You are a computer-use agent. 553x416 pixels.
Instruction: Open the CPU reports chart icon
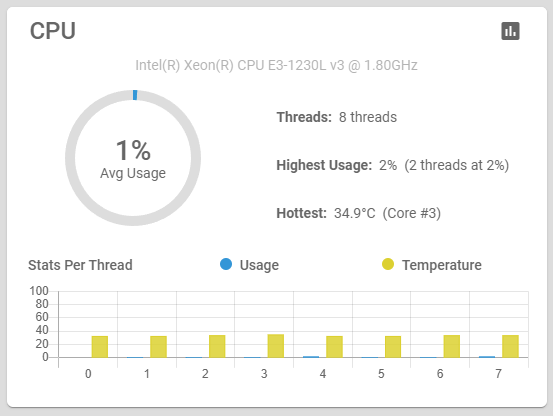coord(510,31)
